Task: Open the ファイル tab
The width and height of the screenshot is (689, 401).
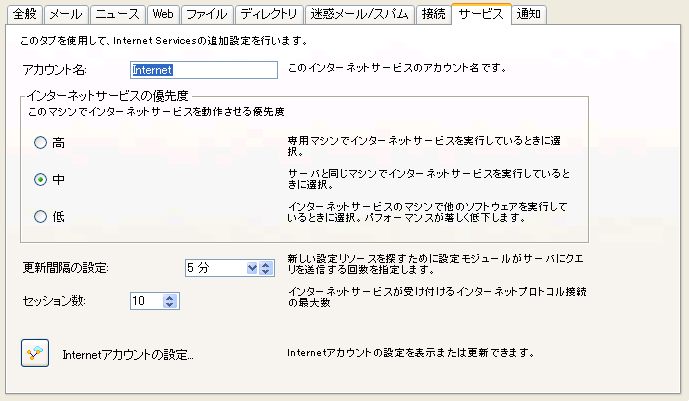Action: click(208, 14)
